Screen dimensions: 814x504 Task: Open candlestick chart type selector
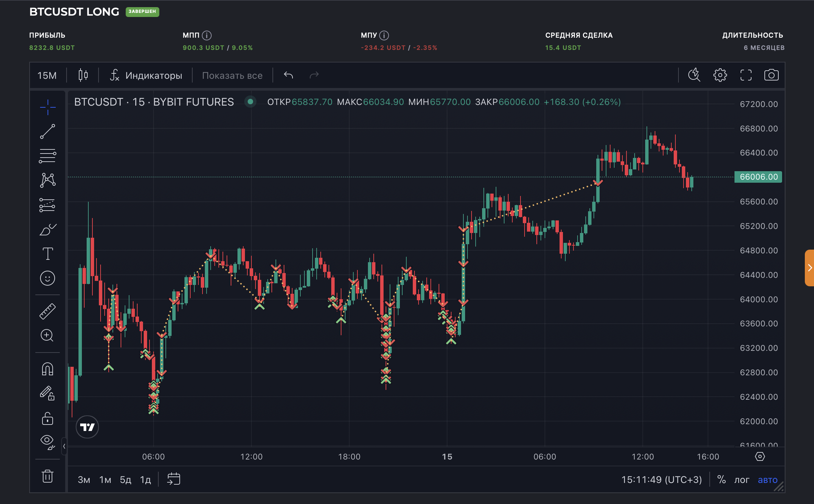[83, 75]
